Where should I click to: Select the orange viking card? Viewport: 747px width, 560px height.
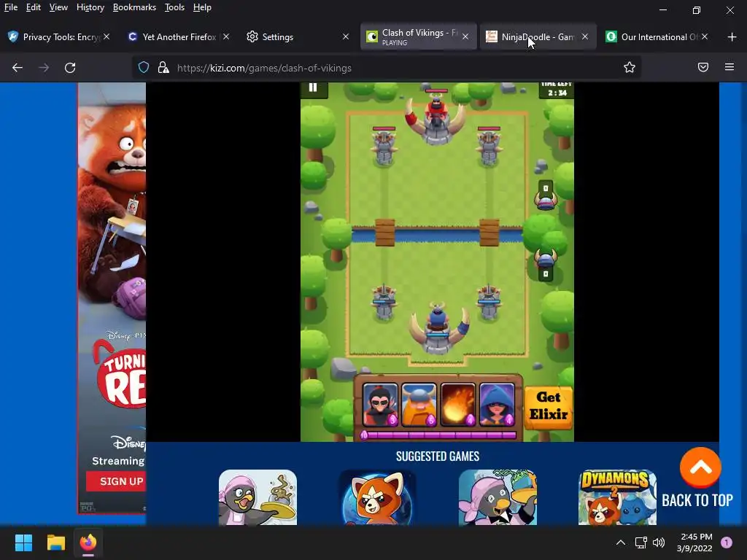[419, 404]
